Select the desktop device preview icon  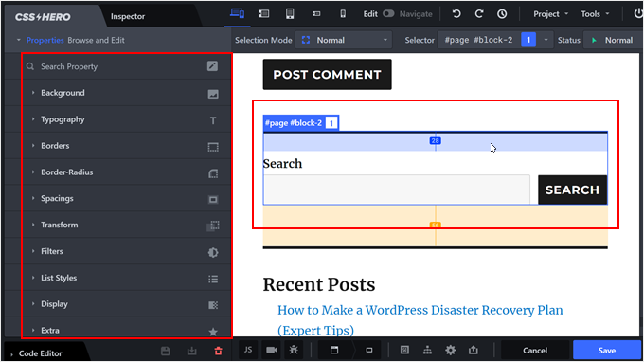pyautogui.click(x=237, y=13)
